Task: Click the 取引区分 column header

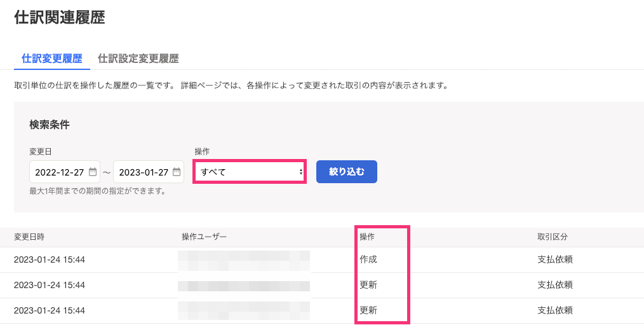Action: click(x=553, y=237)
